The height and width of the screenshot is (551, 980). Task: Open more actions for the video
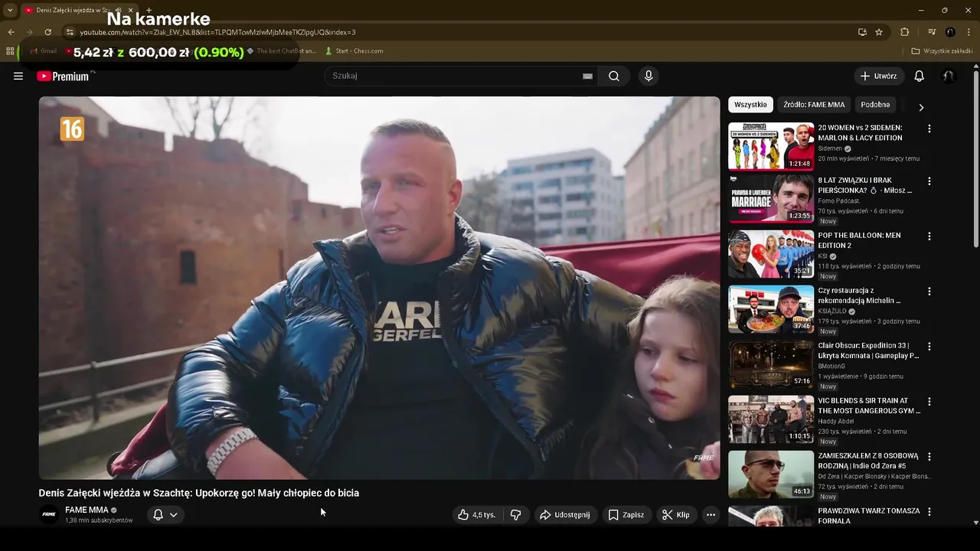coord(710,515)
